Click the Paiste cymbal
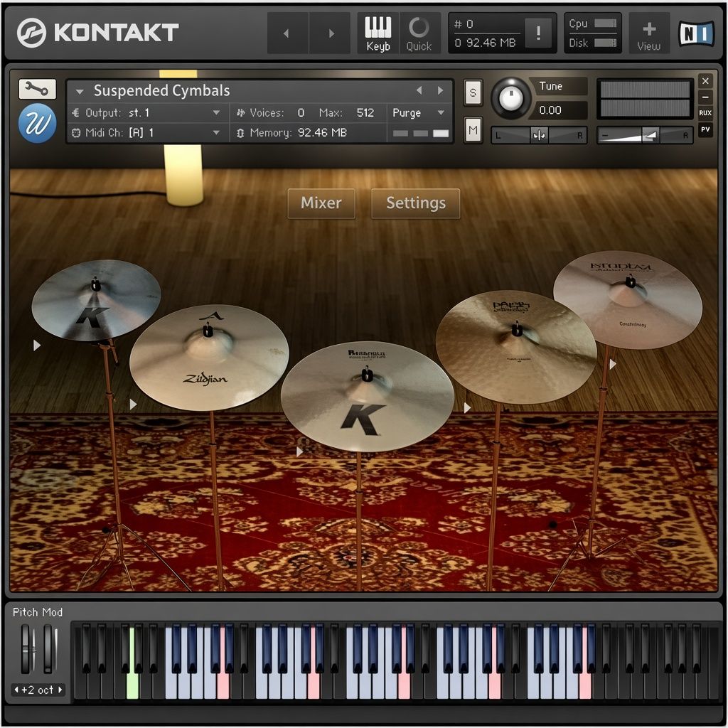The image size is (728, 728). (516, 347)
